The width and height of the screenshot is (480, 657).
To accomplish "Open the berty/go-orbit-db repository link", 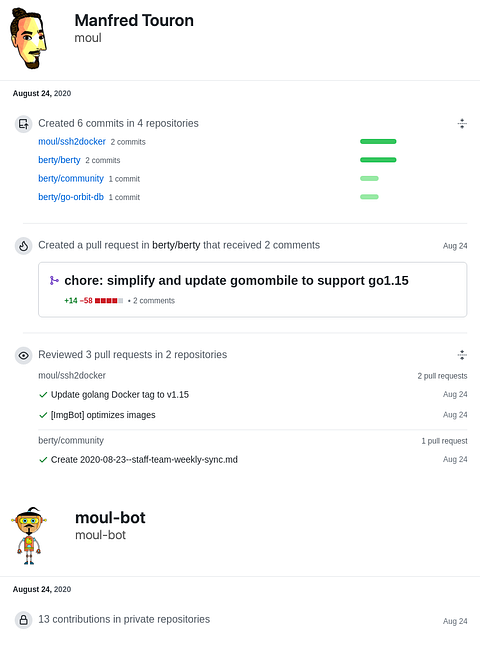I will (x=71, y=197).
